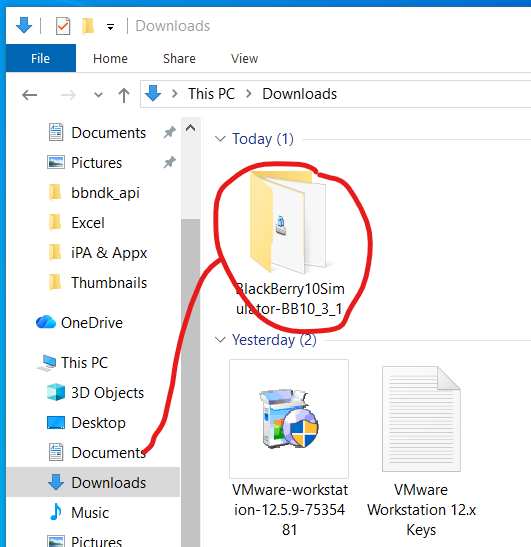Select the BlackBerry10Simulator folder icon
Screen dimensions: 531x547
click(x=288, y=223)
